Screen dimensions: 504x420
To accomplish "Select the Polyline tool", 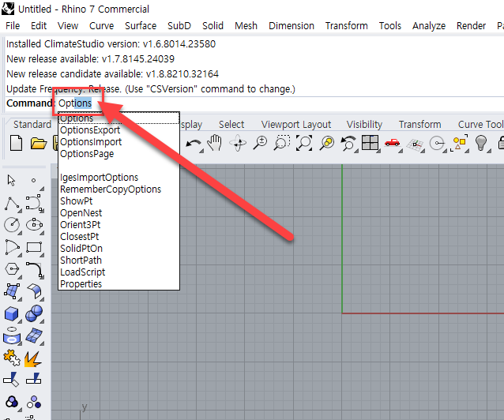I will (x=12, y=204).
